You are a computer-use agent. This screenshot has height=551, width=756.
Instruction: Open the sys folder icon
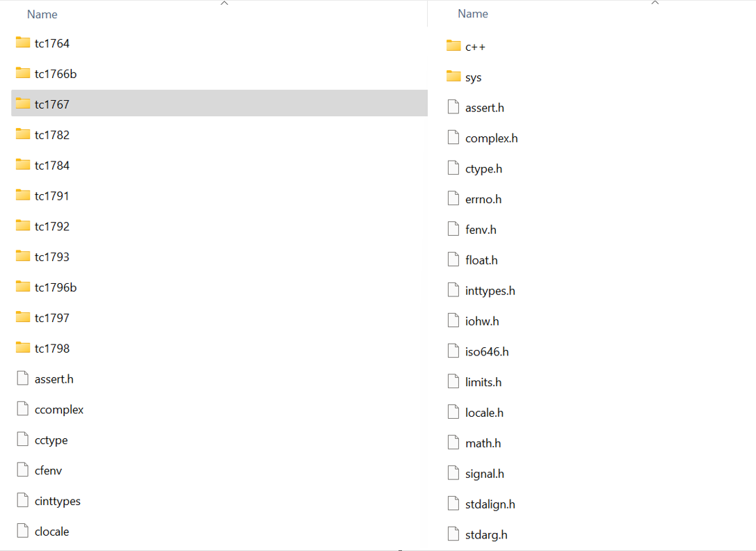click(x=453, y=77)
